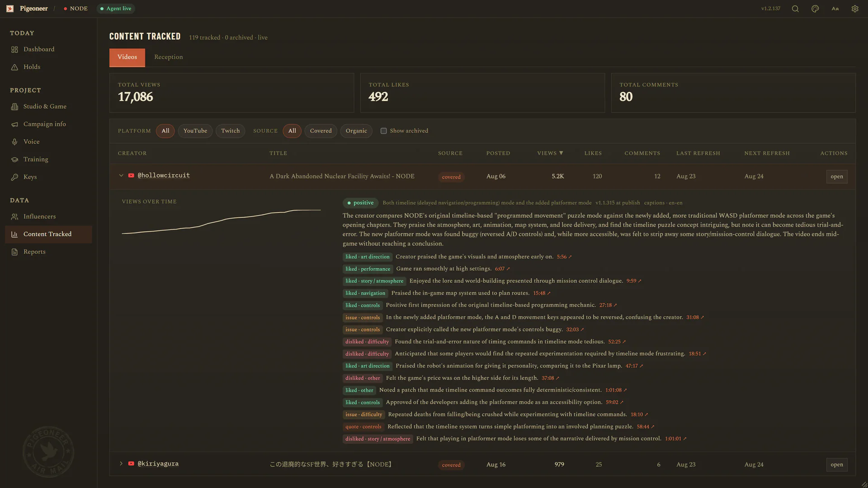Open the theme palette icon
Viewport: 868px width, 488px height.
815,9
